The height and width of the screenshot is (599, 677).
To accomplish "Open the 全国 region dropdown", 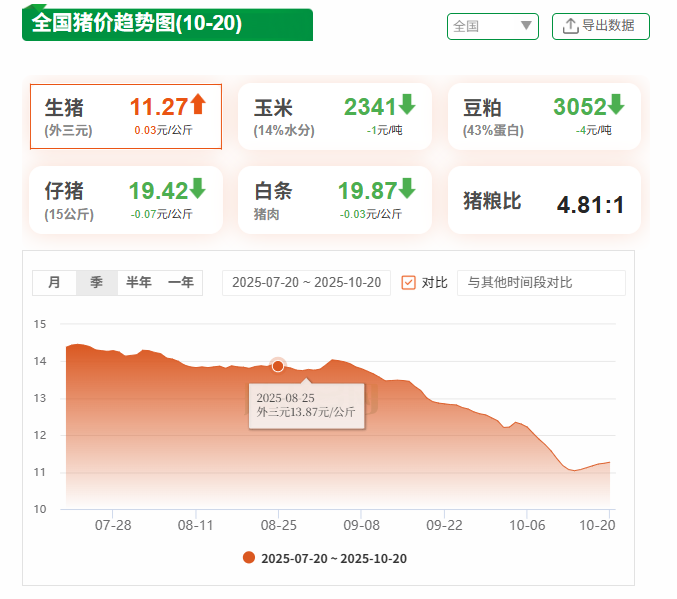I will tap(492, 26).
